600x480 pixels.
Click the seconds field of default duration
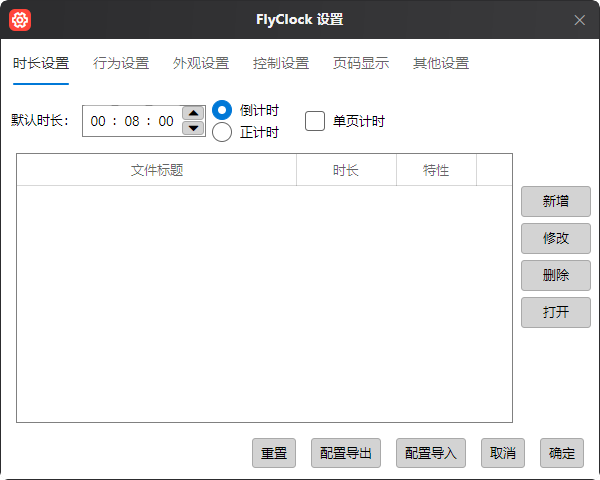(x=166, y=121)
